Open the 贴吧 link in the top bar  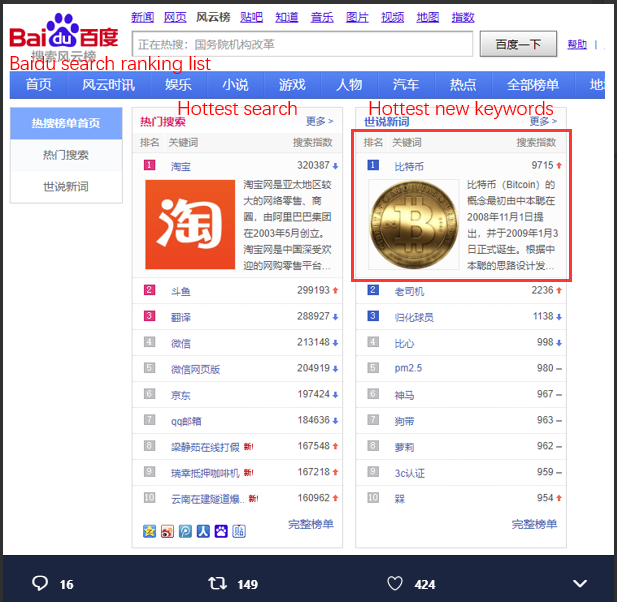[x=251, y=17]
